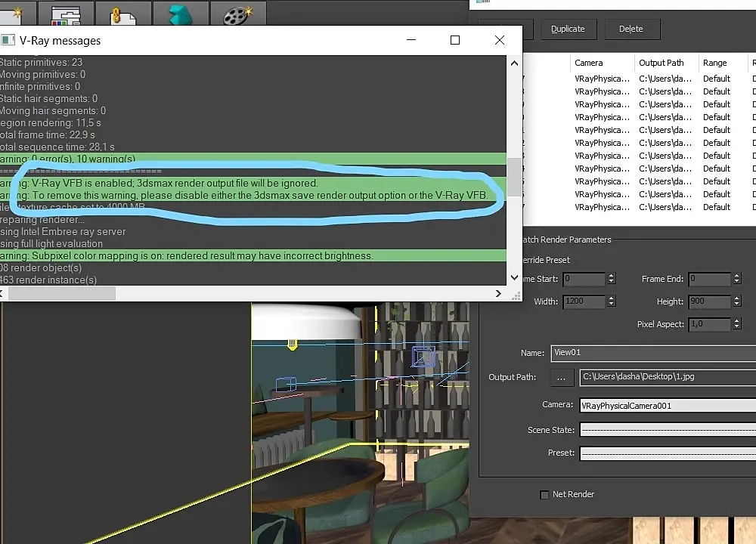This screenshot has width=756, height=544.
Task: Click the Output Path field with 1.jpg
Action: pos(668,377)
